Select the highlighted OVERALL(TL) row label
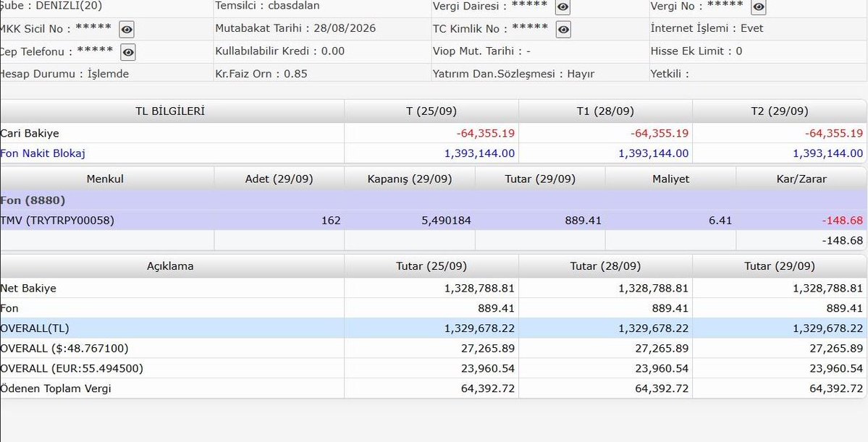The height and width of the screenshot is (442, 868). [34, 328]
